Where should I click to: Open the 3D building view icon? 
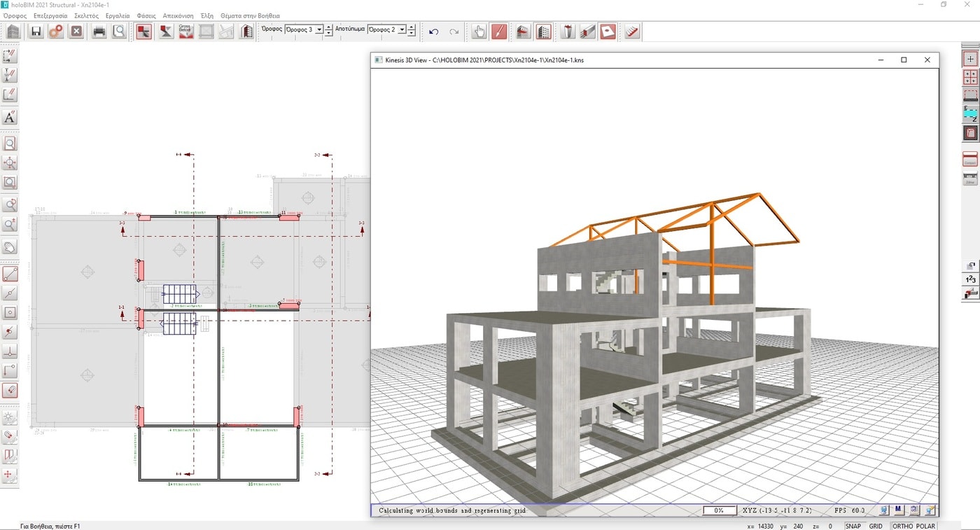point(544,32)
